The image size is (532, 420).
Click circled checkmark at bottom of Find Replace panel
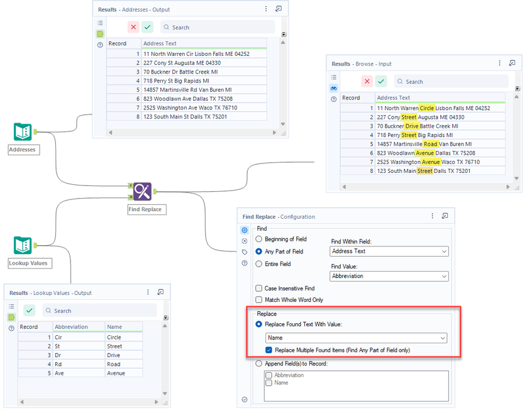pyautogui.click(x=245, y=399)
